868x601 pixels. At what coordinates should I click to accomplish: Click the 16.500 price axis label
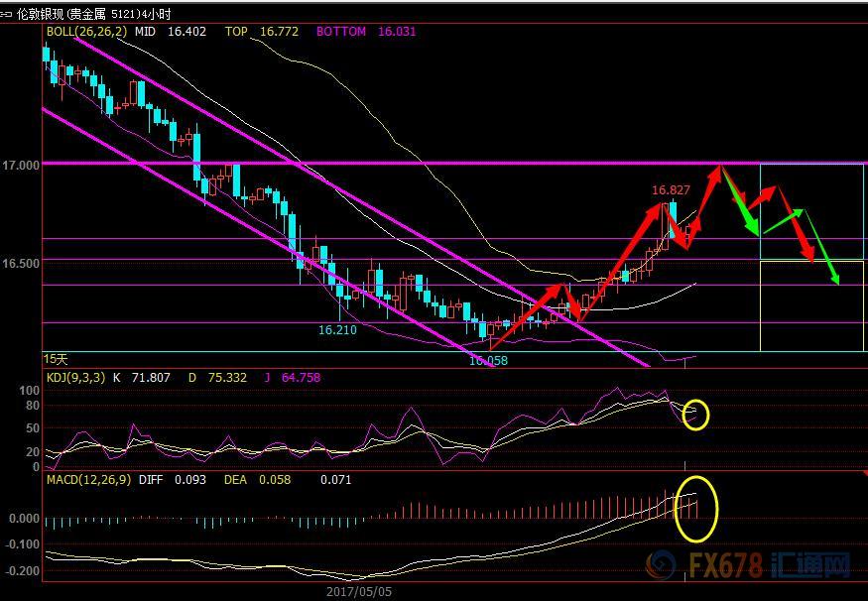(20, 264)
